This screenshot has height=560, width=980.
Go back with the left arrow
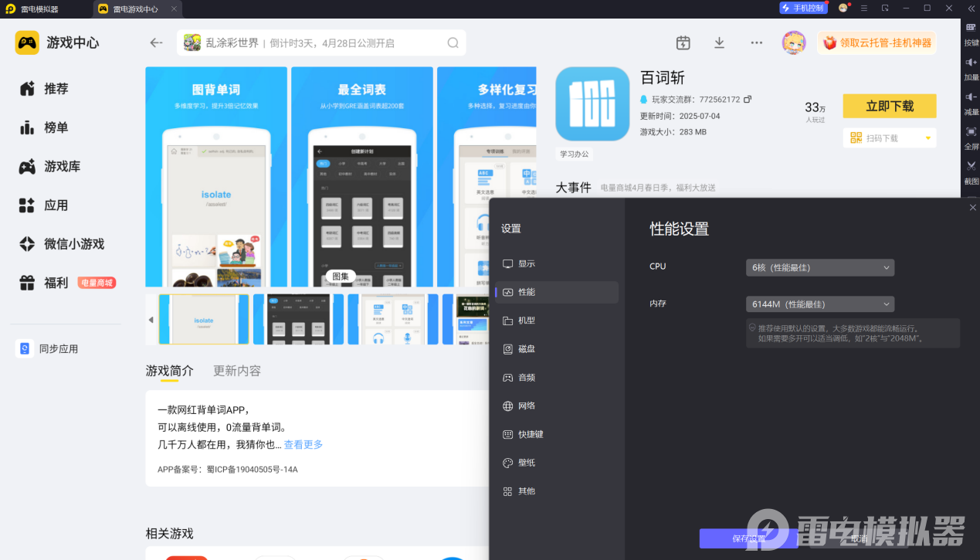(x=157, y=42)
